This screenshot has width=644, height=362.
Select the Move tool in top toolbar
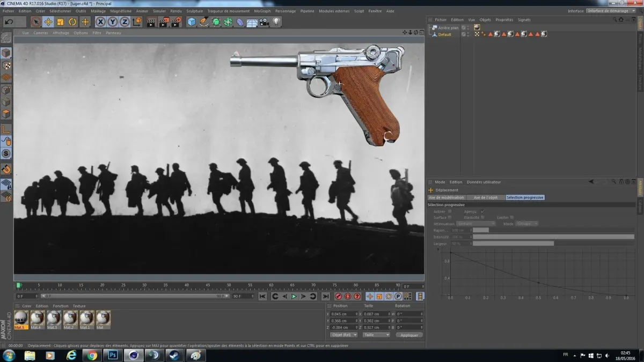[48, 22]
